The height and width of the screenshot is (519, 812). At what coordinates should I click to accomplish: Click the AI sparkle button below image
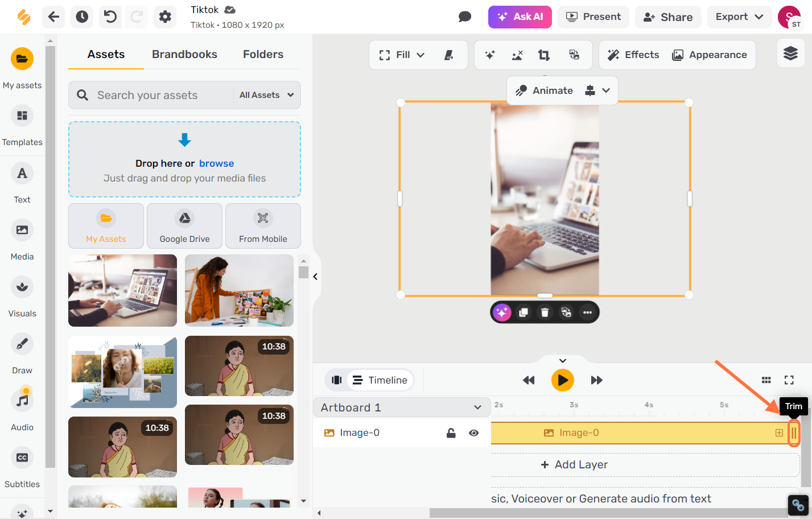coord(502,312)
